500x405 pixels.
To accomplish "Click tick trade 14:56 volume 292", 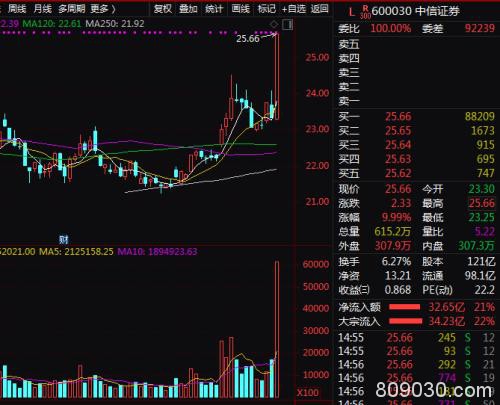I will [x=447, y=364].
